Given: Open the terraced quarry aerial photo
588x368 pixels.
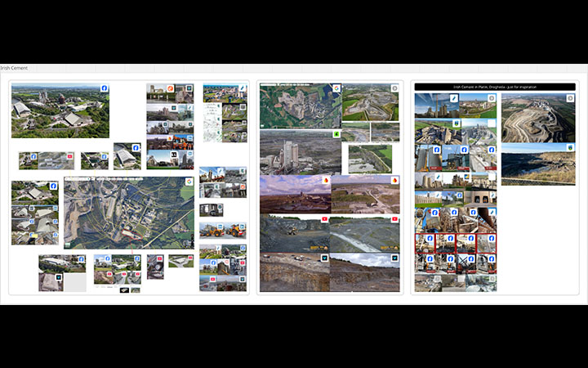Looking at the screenshot, I should (x=535, y=119).
